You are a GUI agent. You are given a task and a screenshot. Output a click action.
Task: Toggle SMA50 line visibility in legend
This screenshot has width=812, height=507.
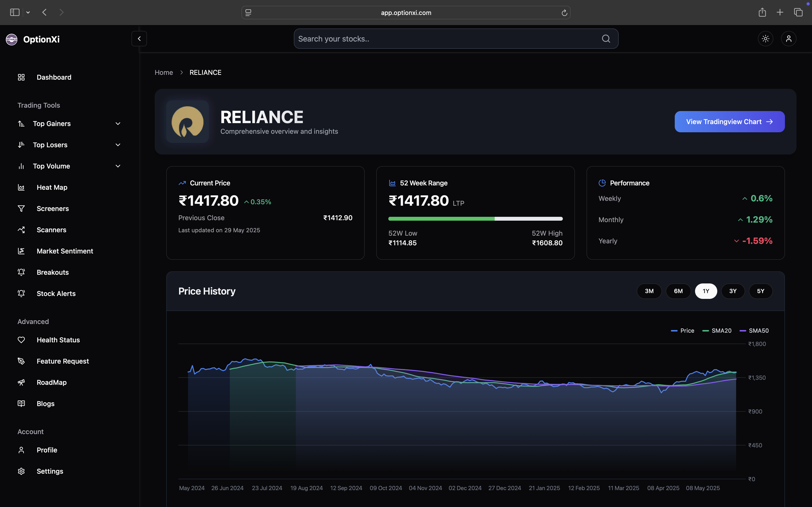point(754,331)
